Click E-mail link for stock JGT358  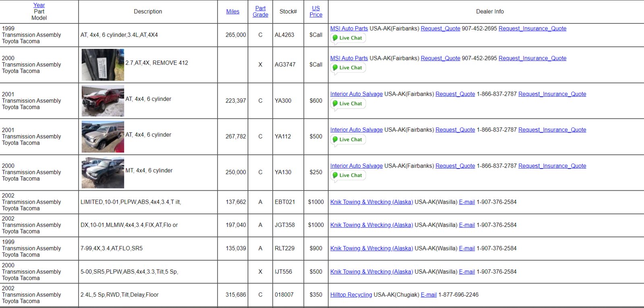pyautogui.click(x=467, y=225)
